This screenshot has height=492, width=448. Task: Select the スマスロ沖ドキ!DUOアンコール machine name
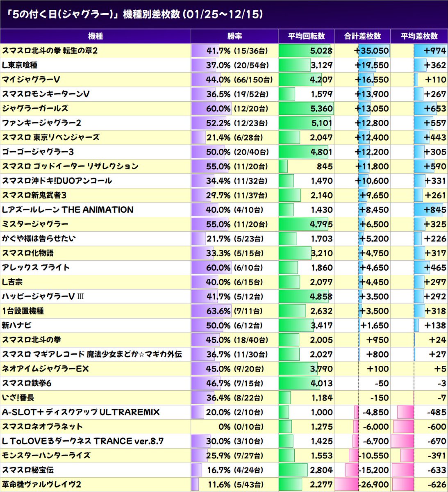(x=57, y=181)
